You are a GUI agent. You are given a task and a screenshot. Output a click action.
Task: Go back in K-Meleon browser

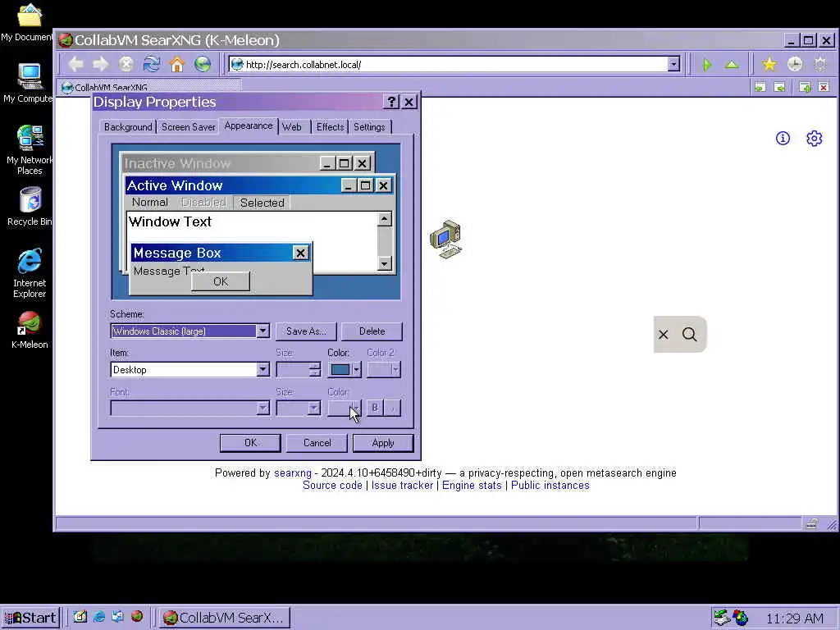75,64
